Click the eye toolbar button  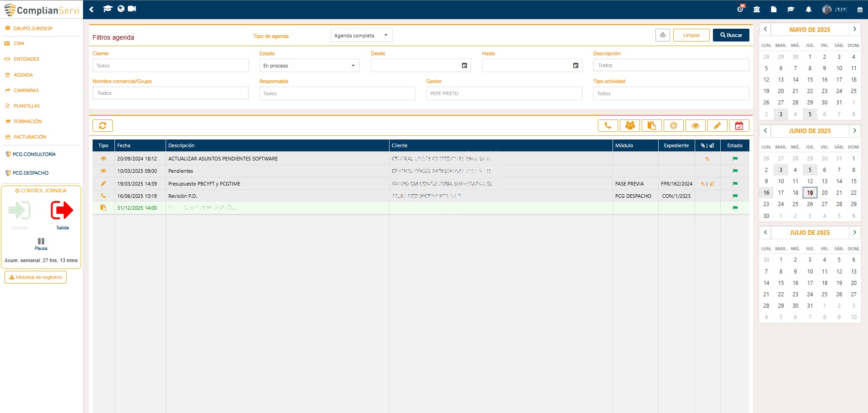click(x=696, y=125)
